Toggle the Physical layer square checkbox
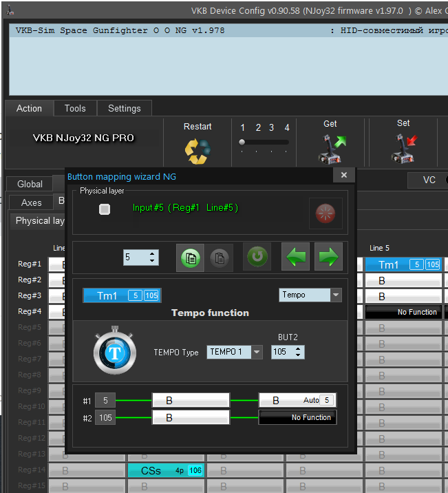 click(105, 209)
